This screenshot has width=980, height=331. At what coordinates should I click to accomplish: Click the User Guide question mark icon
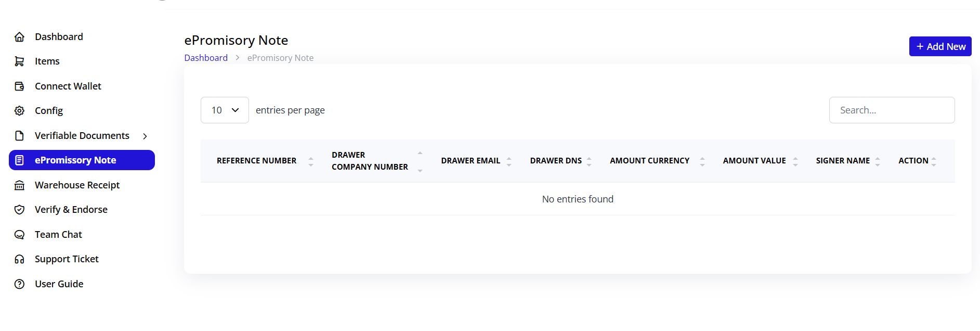(x=19, y=284)
